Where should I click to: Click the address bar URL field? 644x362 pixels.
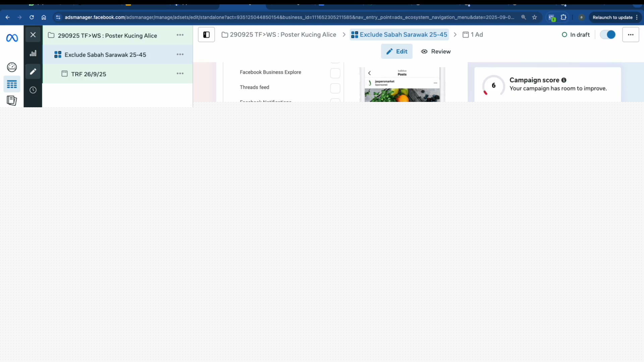(289, 17)
